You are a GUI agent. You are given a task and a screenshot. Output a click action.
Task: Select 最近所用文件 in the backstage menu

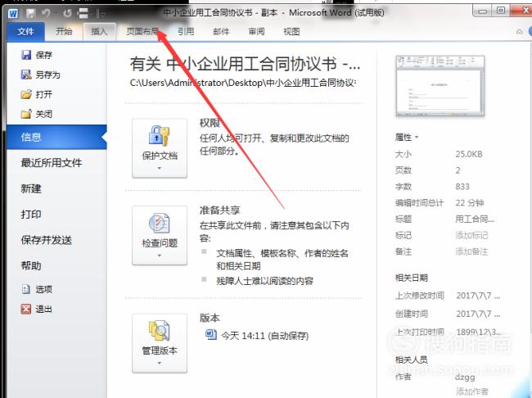(x=52, y=163)
